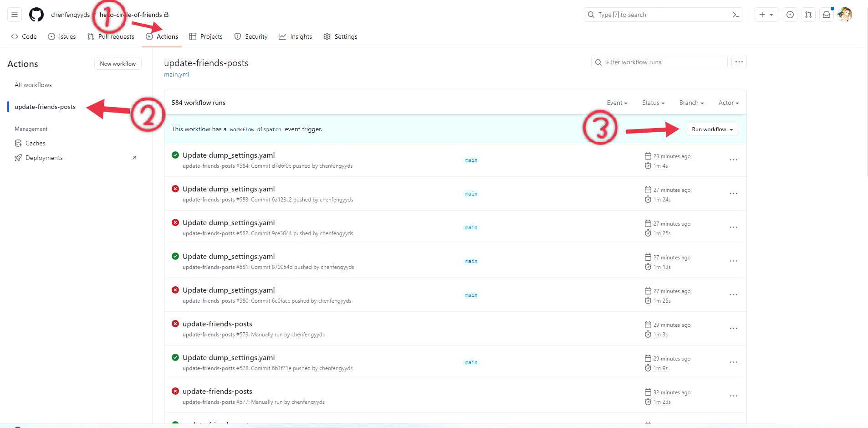This screenshot has width=868, height=428.
Task: Click the New workflow button
Action: [x=118, y=64]
